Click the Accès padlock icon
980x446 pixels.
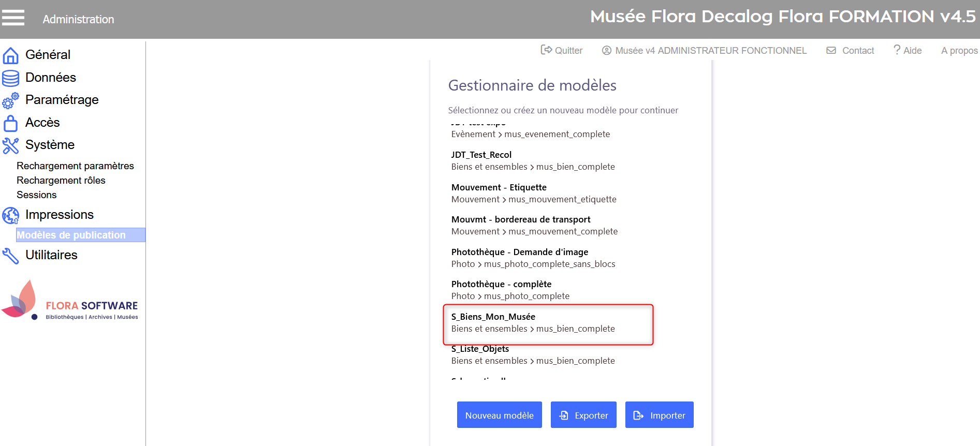tap(10, 123)
